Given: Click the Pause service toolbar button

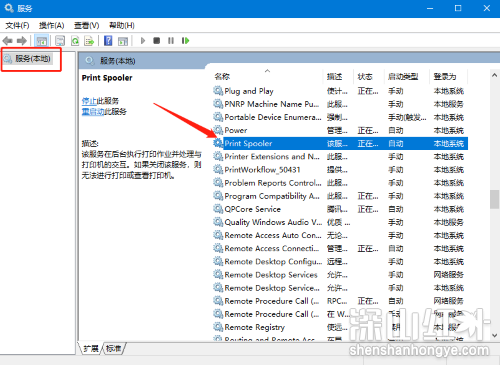Looking at the screenshot, I should coord(171,41).
